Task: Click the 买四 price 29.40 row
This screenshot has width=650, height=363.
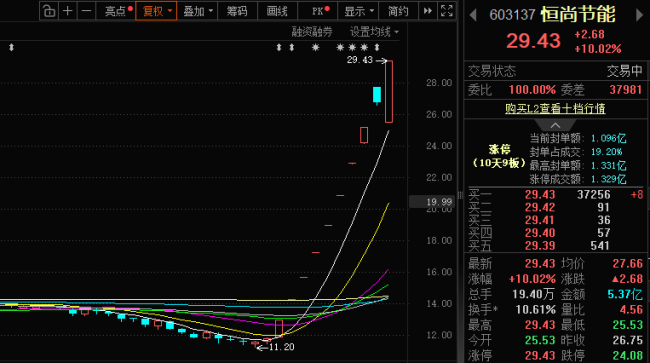Action: tap(555, 233)
